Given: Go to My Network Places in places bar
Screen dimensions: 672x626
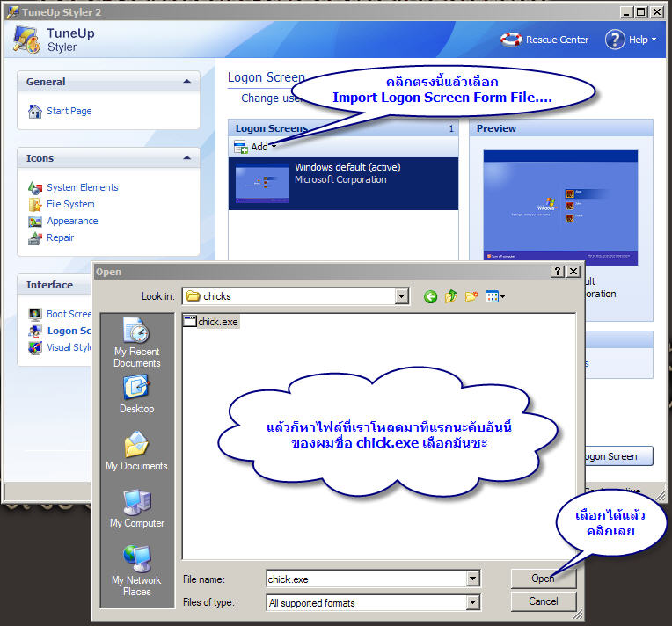Looking at the screenshot, I should coord(136,571).
